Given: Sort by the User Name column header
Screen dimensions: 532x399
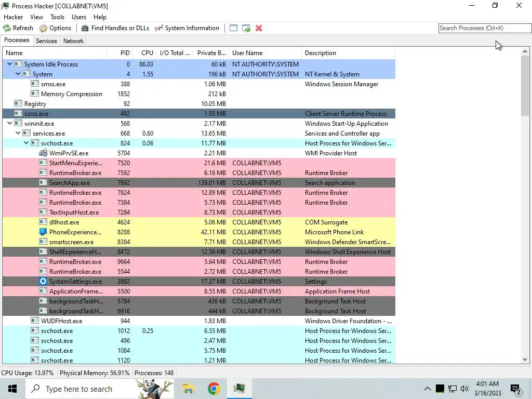Looking at the screenshot, I should click(x=265, y=53).
